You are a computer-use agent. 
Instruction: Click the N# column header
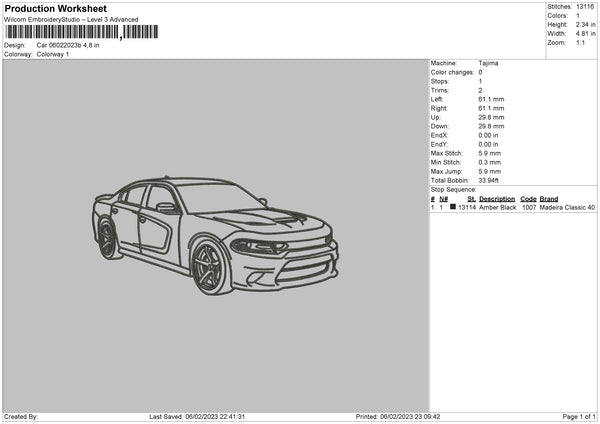pyautogui.click(x=444, y=199)
